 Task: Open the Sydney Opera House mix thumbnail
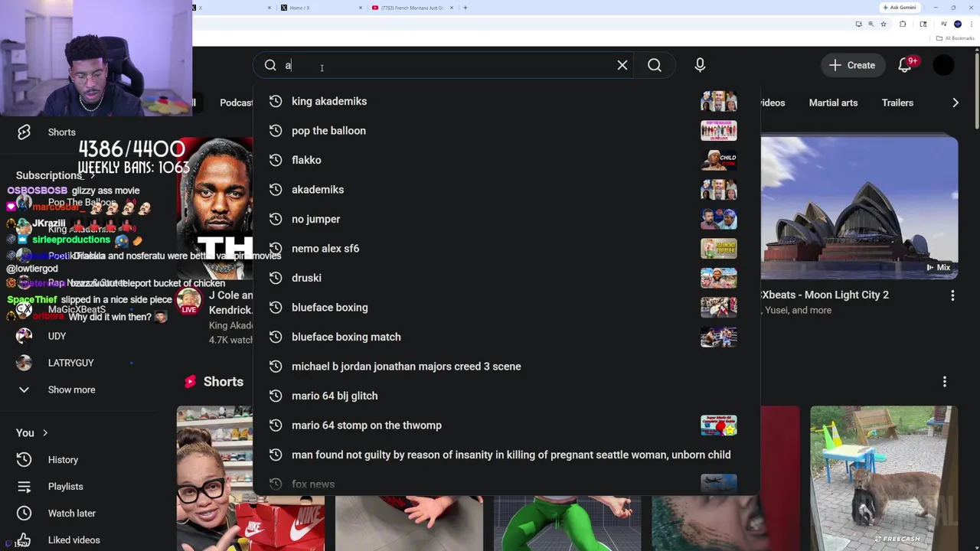tap(859, 208)
